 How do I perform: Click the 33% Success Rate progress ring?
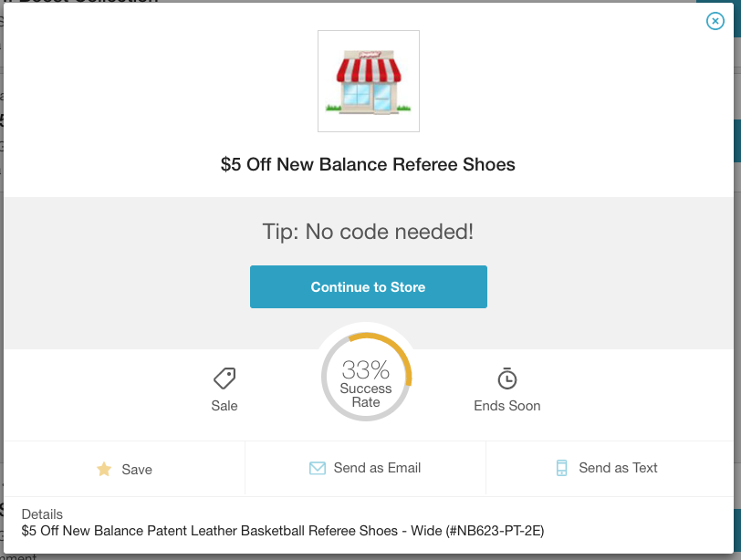[x=366, y=377]
